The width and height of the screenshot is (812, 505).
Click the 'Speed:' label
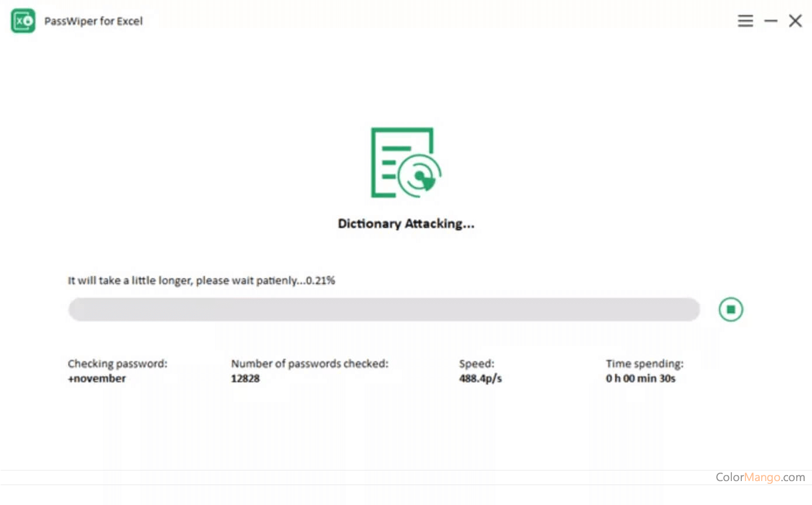[x=477, y=364]
